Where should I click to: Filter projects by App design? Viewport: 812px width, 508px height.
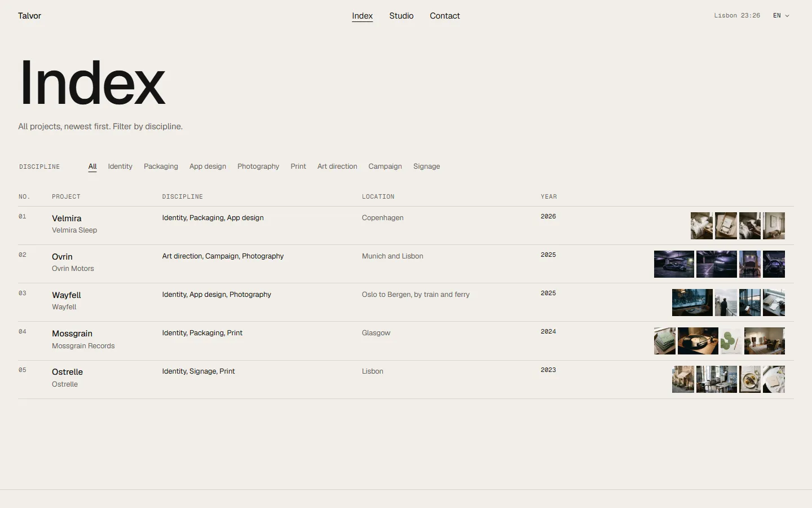(208, 167)
